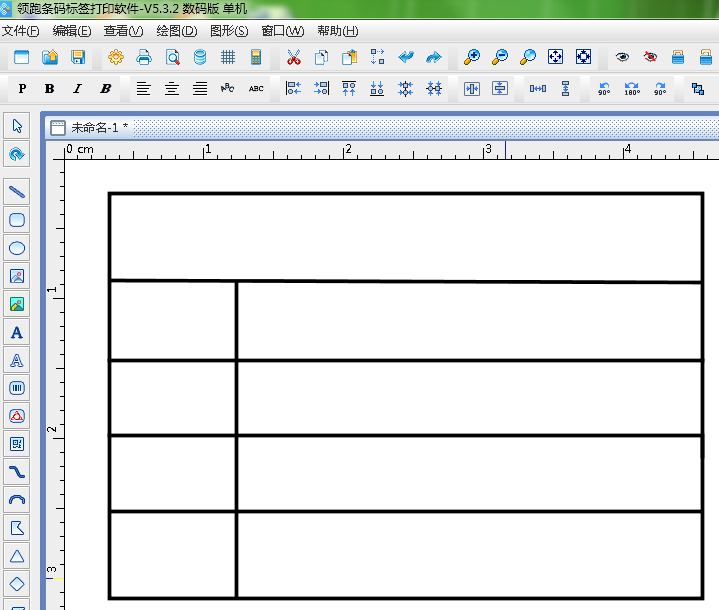
Task: Pick the QR code tool
Action: pyautogui.click(x=17, y=444)
